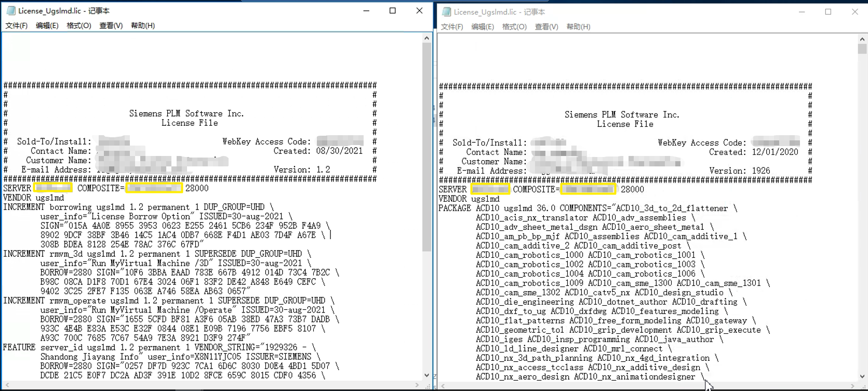The height and width of the screenshot is (391, 868).
Task: Click "License Borrow Option" user_info line
Action: tap(167, 216)
